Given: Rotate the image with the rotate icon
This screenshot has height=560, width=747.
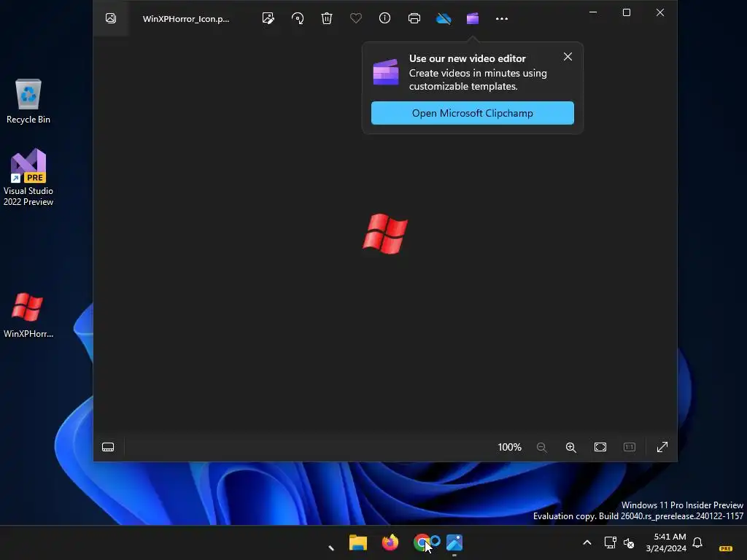Looking at the screenshot, I should click(x=298, y=18).
